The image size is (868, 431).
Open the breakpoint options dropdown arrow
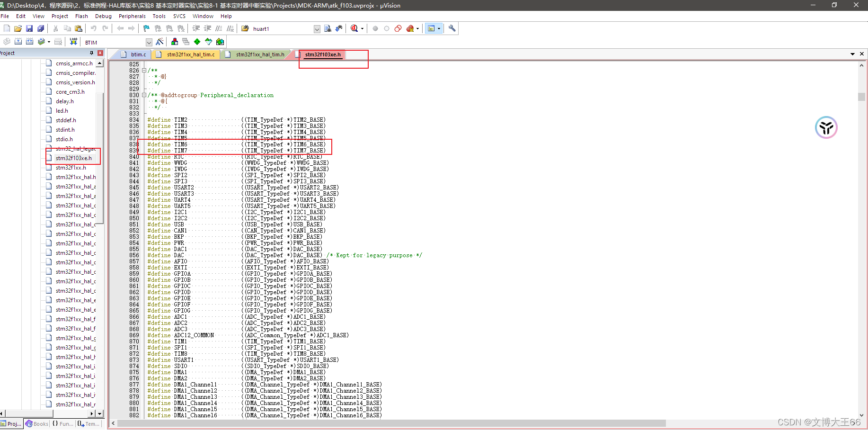coord(417,28)
